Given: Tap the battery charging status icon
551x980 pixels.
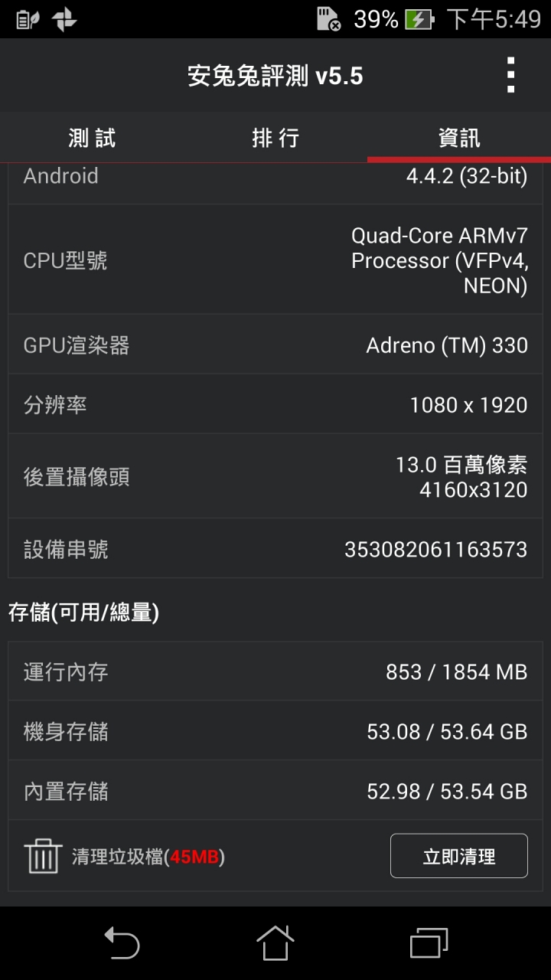Looking at the screenshot, I should [419, 19].
